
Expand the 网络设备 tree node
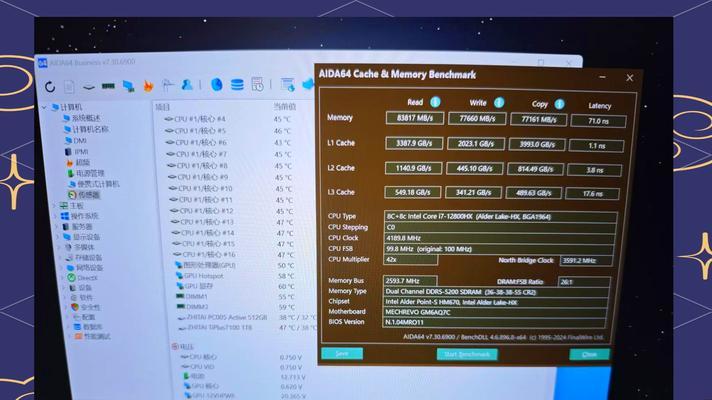pyautogui.click(x=61, y=268)
